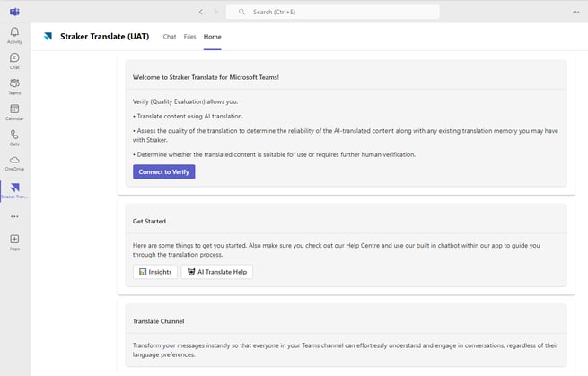Click the Straker Translate app logo
Viewport: 588px width, 376px height.
[48, 37]
